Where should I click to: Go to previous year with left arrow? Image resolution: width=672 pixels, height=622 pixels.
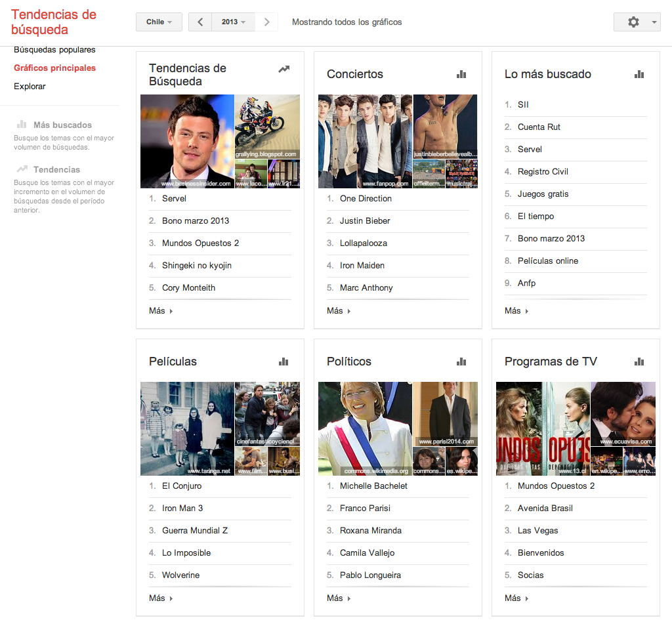pyautogui.click(x=200, y=22)
